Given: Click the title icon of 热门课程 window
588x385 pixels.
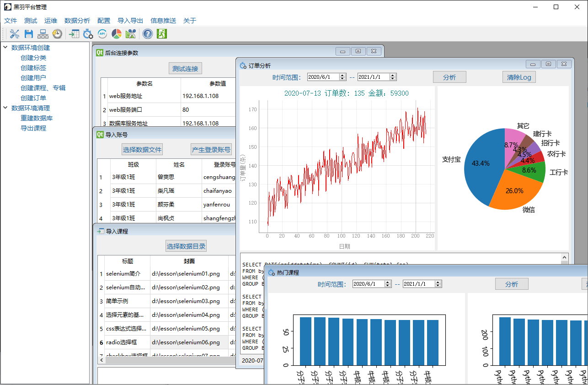Looking at the screenshot, I should pyautogui.click(x=272, y=272).
